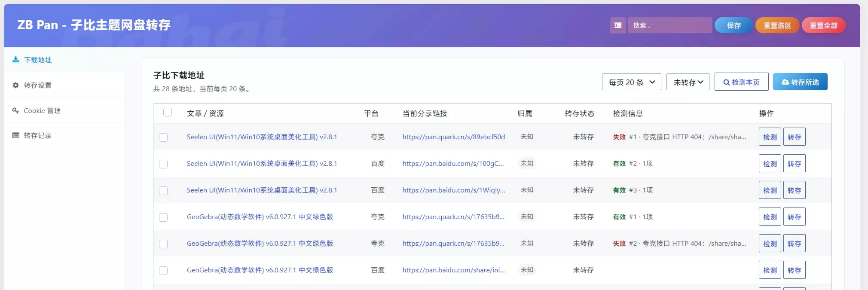This screenshot has width=868, height=290.
Task: Open the 未转存 status filter dropdown
Action: 688,82
